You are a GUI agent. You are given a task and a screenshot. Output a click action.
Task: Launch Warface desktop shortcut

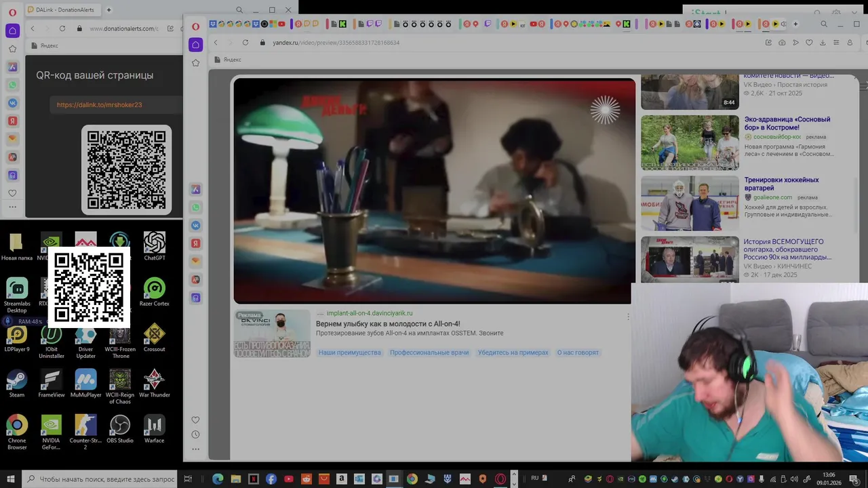tap(155, 429)
